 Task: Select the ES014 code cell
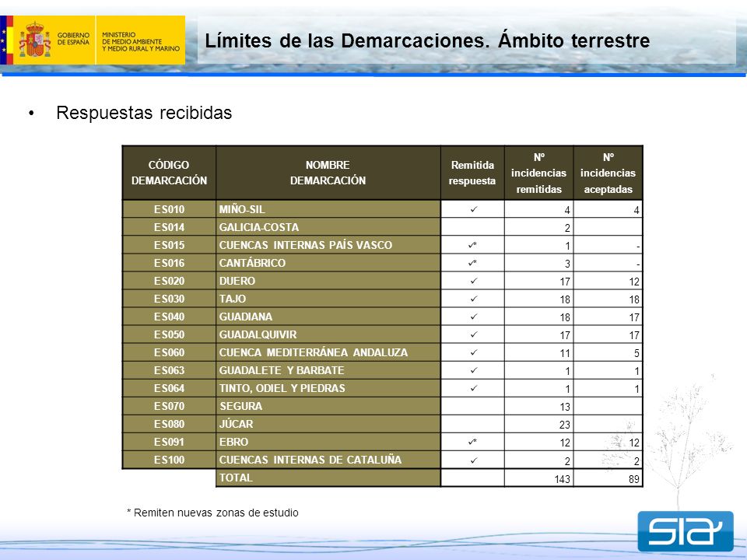(x=169, y=227)
